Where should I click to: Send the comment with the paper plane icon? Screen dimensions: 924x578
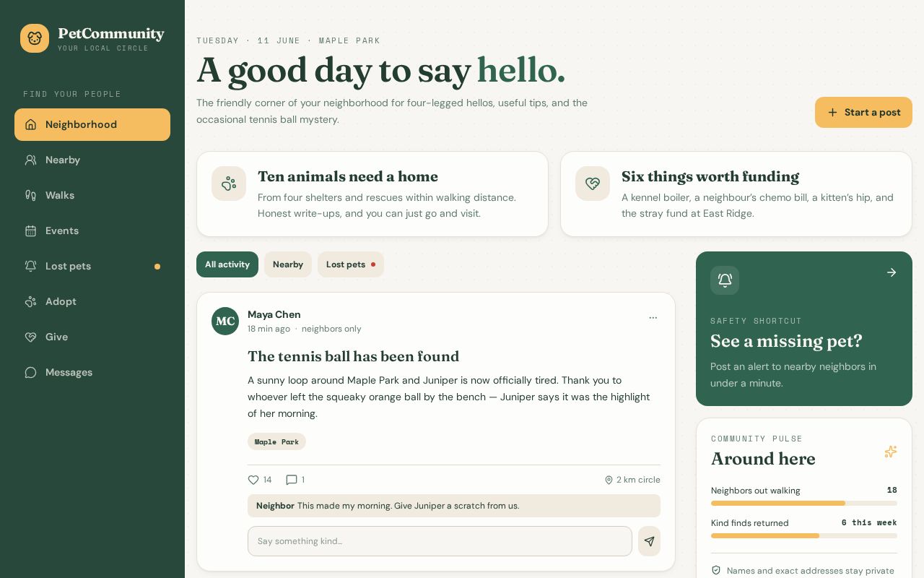[649, 541]
